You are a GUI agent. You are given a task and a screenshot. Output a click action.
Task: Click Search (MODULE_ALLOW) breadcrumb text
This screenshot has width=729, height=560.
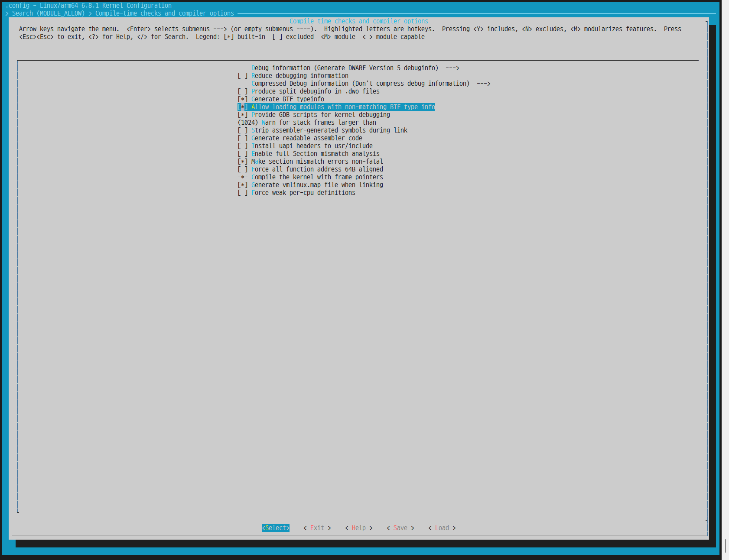[49, 13]
